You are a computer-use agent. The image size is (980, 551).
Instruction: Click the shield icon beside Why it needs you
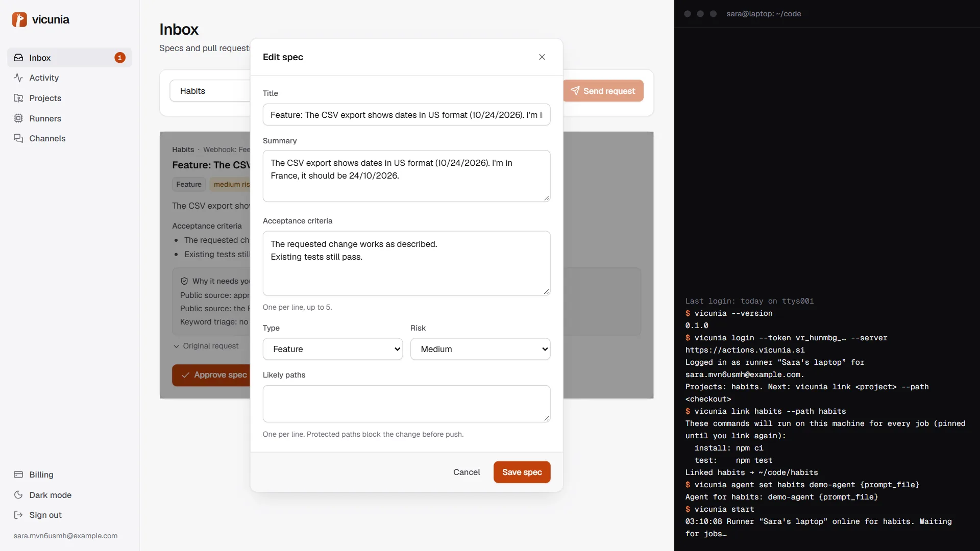click(x=184, y=281)
